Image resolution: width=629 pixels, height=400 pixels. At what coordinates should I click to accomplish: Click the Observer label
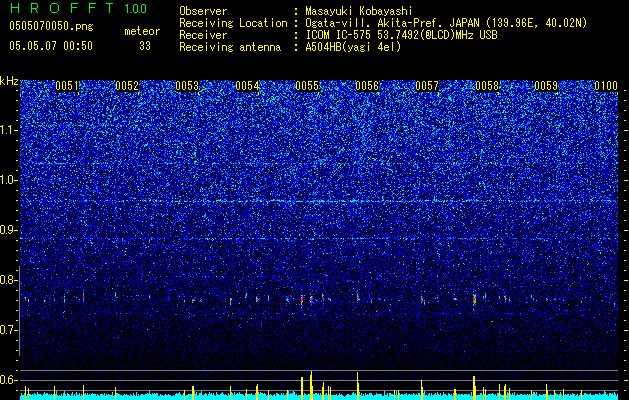[x=203, y=11]
